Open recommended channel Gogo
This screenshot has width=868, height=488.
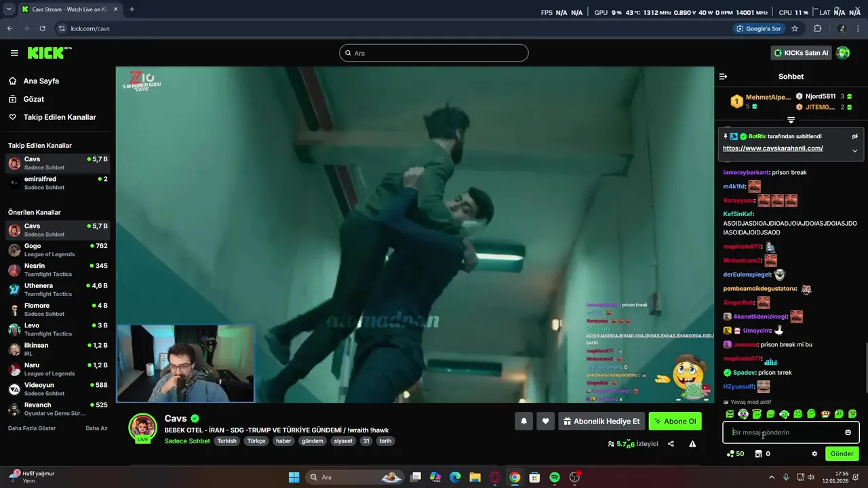pyautogui.click(x=58, y=250)
